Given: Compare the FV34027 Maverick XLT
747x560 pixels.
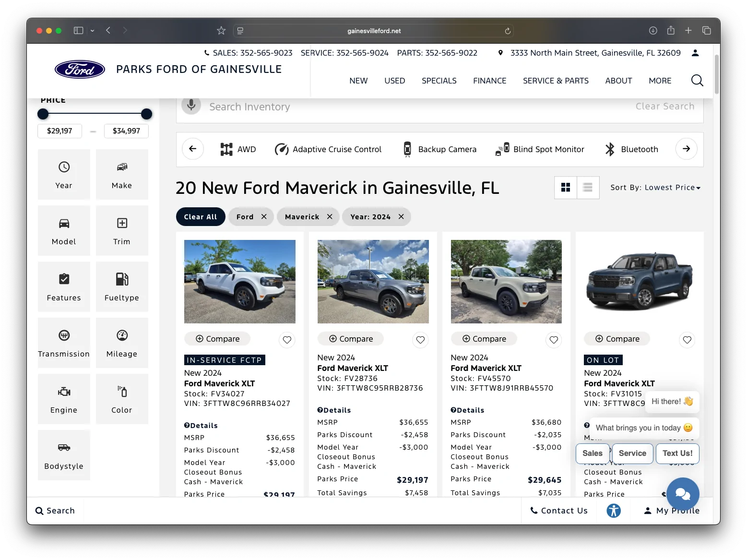Looking at the screenshot, I should [x=217, y=339].
